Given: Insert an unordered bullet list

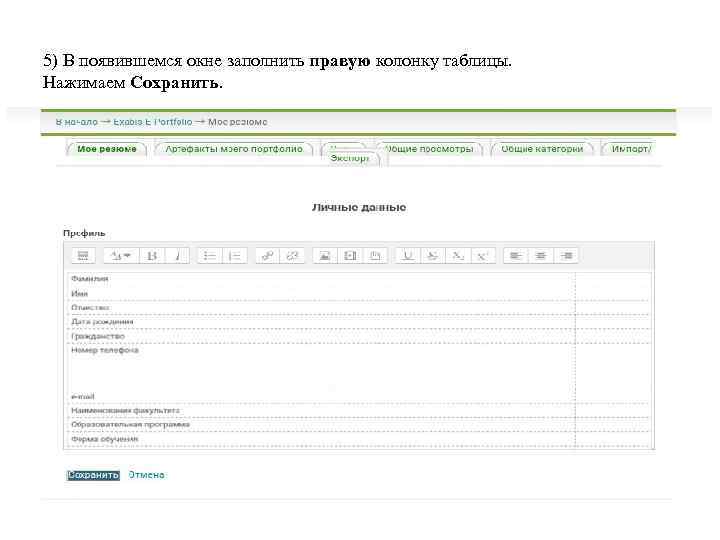Looking at the screenshot, I should click(210, 256).
